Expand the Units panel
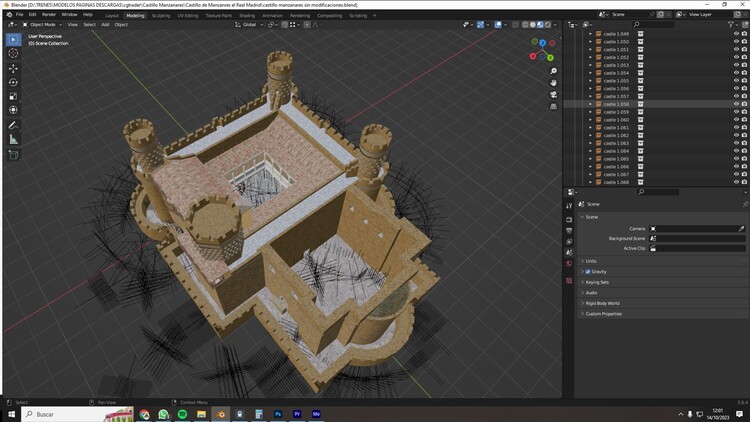The height and width of the screenshot is (422, 750). (x=591, y=261)
